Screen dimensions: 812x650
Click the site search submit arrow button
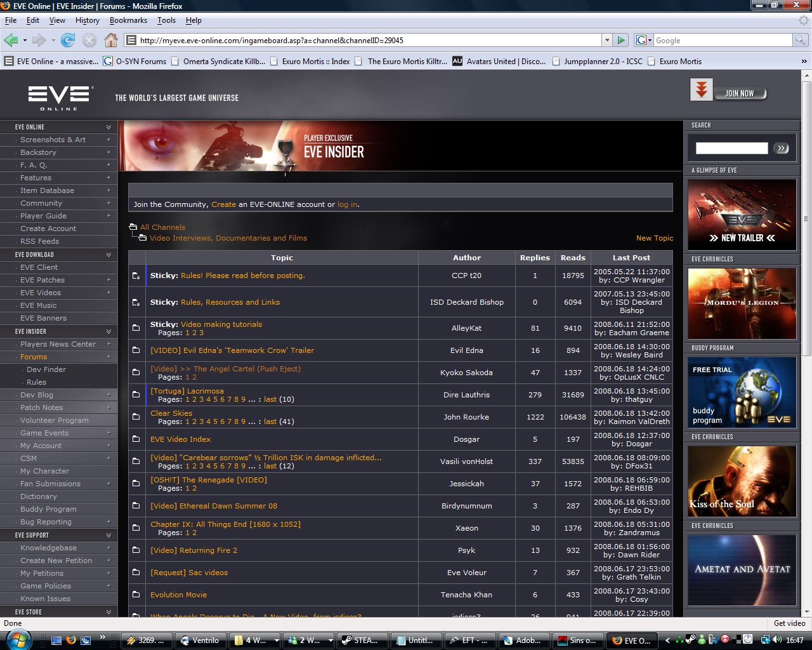(782, 148)
